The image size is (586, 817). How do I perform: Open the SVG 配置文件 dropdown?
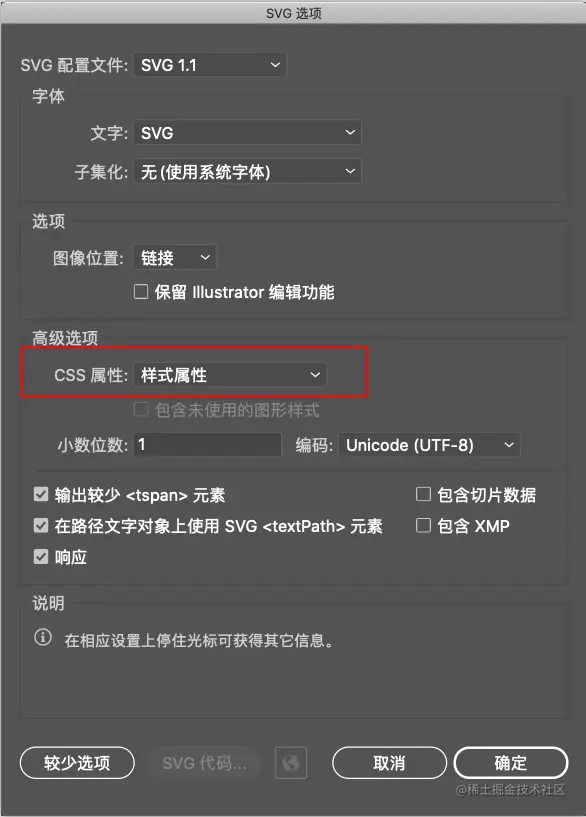210,65
